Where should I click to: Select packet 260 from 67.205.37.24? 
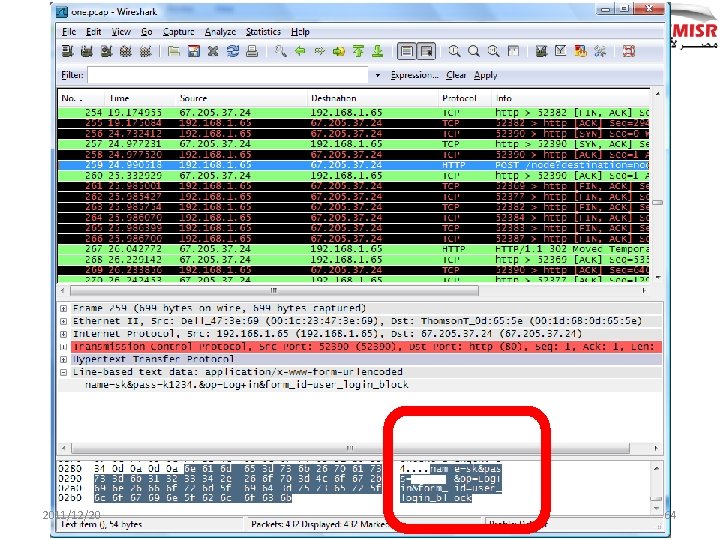[354, 176]
